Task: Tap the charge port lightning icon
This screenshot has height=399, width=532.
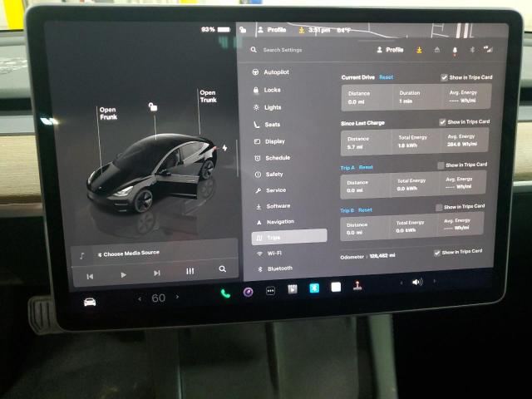Action: click(x=224, y=148)
